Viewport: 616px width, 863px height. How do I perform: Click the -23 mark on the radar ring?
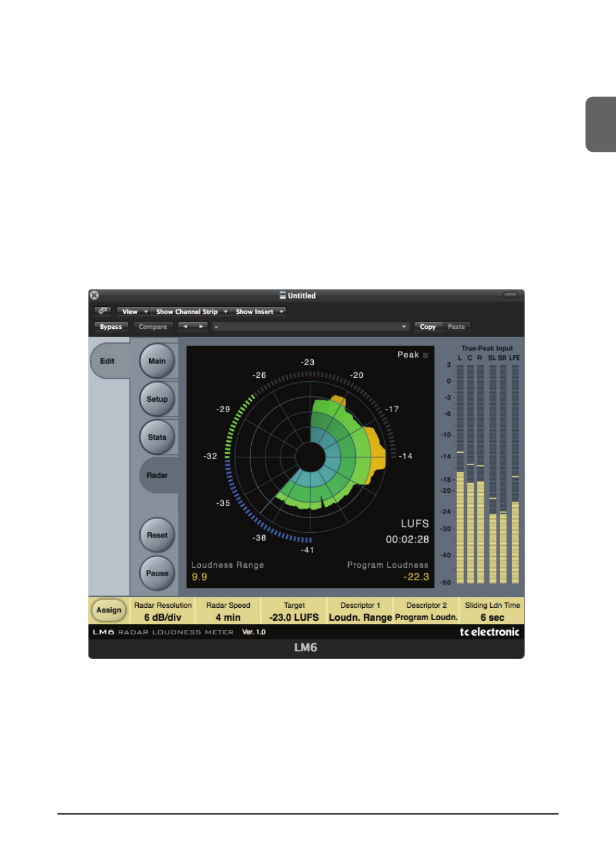(x=307, y=362)
